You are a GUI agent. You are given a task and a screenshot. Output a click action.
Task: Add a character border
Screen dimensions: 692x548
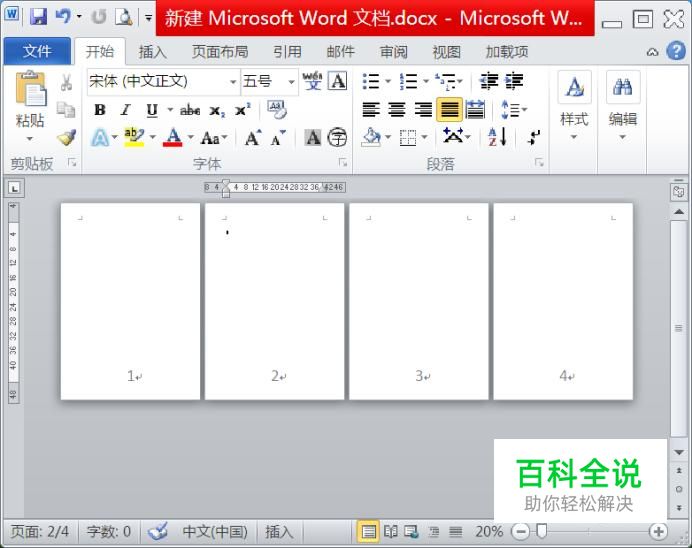click(x=338, y=81)
